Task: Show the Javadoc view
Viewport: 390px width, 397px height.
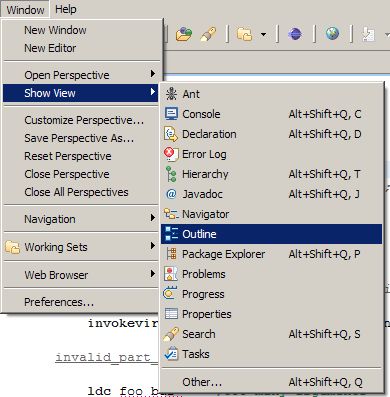Action: coord(272,194)
